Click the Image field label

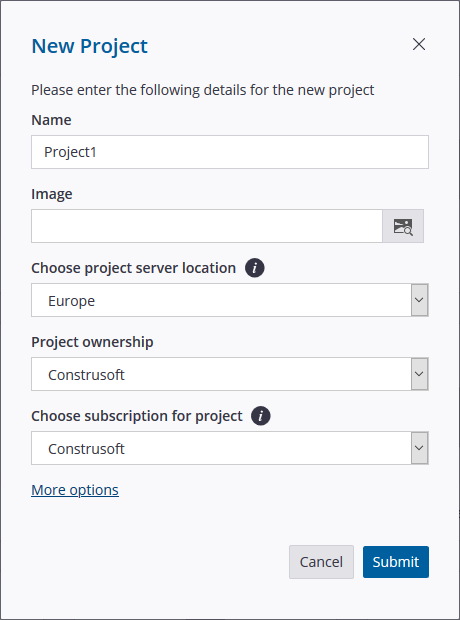(52, 194)
